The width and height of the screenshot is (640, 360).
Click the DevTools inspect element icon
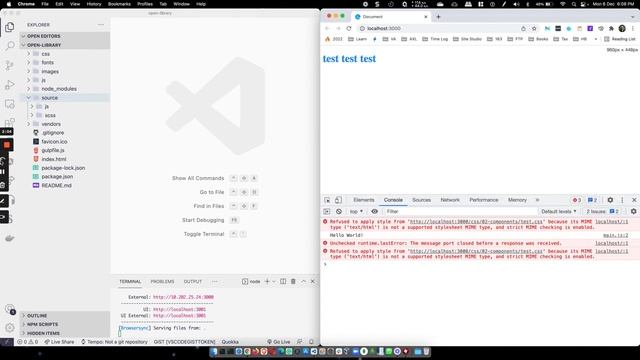pyautogui.click(x=327, y=200)
